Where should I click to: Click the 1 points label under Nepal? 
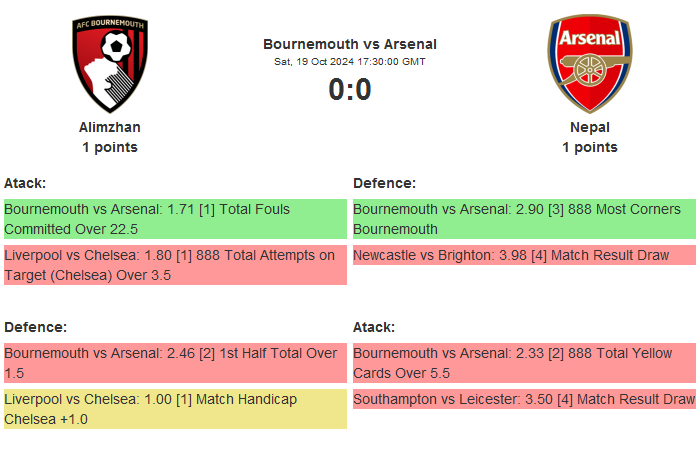[x=590, y=147]
